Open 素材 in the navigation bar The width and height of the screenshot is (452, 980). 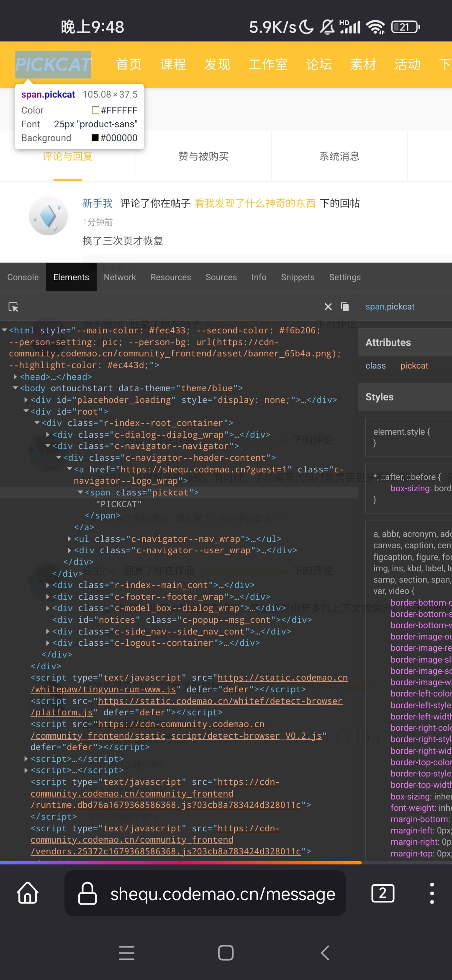pyautogui.click(x=363, y=64)
